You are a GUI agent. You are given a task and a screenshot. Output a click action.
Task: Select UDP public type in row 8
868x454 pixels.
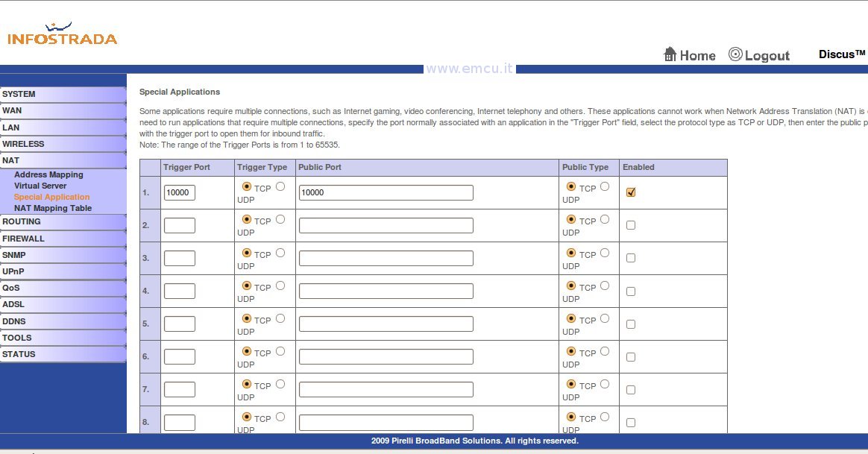(605, 416)
